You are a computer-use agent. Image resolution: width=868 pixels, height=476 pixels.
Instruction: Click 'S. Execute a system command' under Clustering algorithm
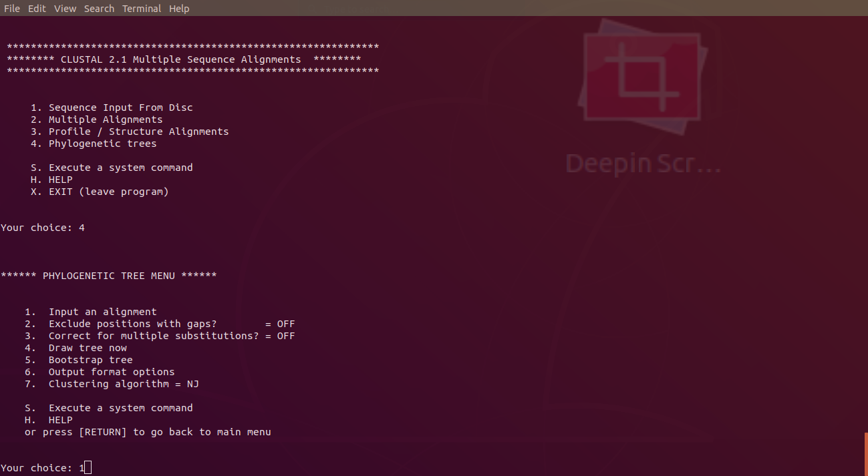[109, 408]
